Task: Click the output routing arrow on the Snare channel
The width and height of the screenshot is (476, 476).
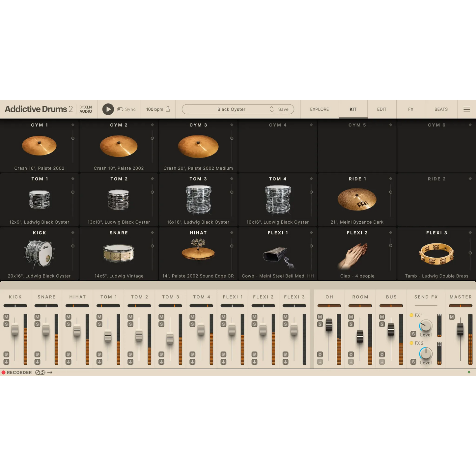Action: click(37, 361)
